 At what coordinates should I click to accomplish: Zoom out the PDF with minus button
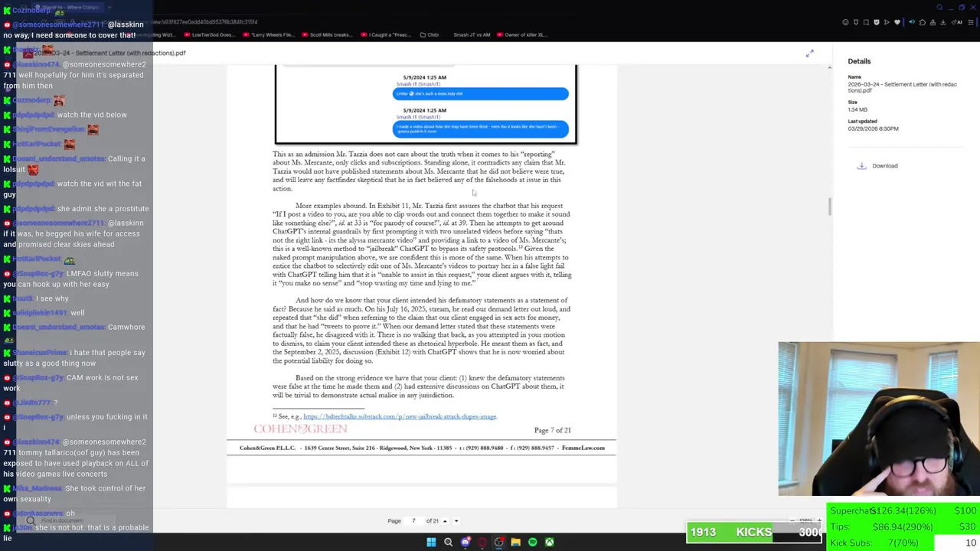[792, 520]
